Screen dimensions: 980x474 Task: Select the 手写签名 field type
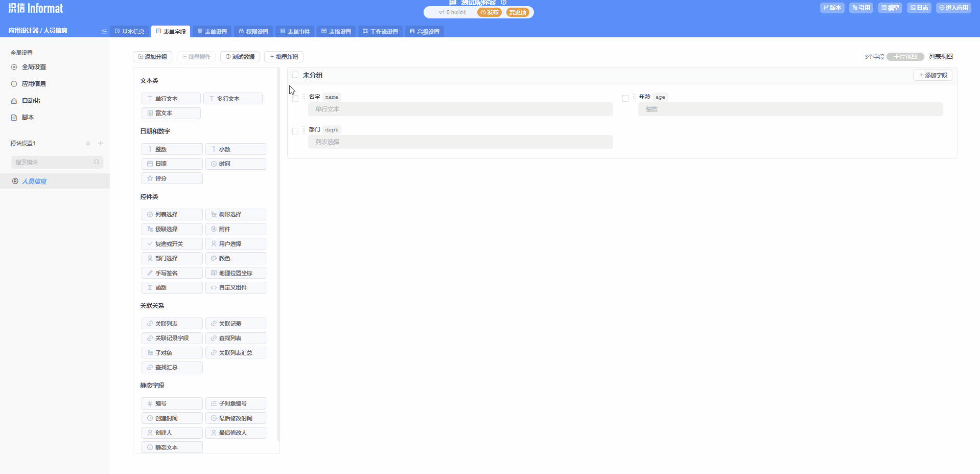coord(172,273)
